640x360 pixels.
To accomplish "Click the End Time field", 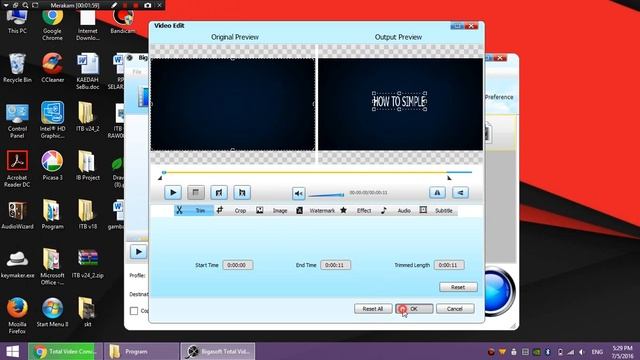I will (x=335, y=265).
